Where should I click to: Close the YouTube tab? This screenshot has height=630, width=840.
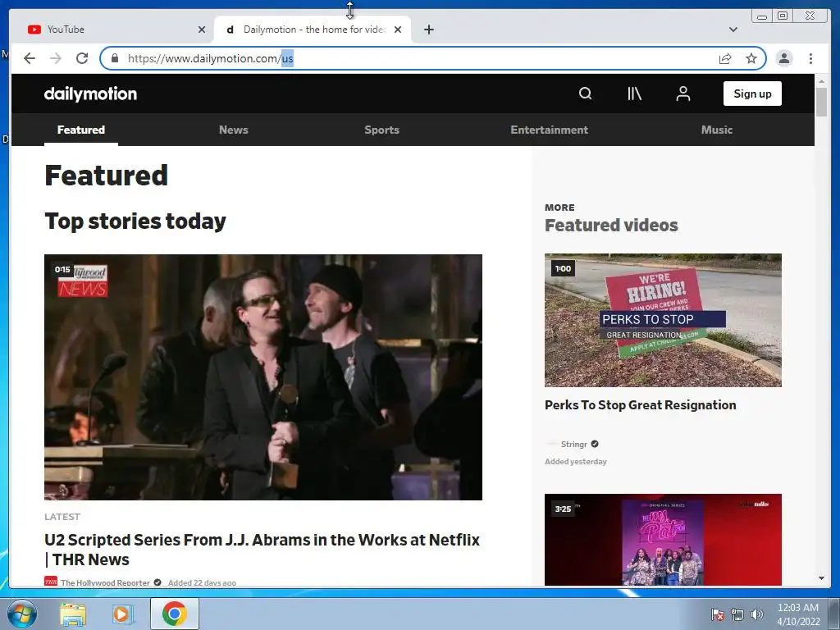[202, 30]
